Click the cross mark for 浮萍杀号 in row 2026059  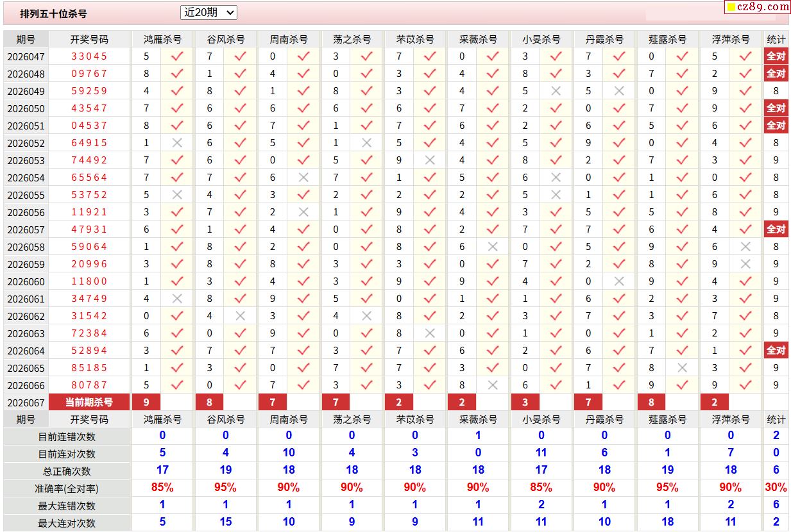pos(745,264)
